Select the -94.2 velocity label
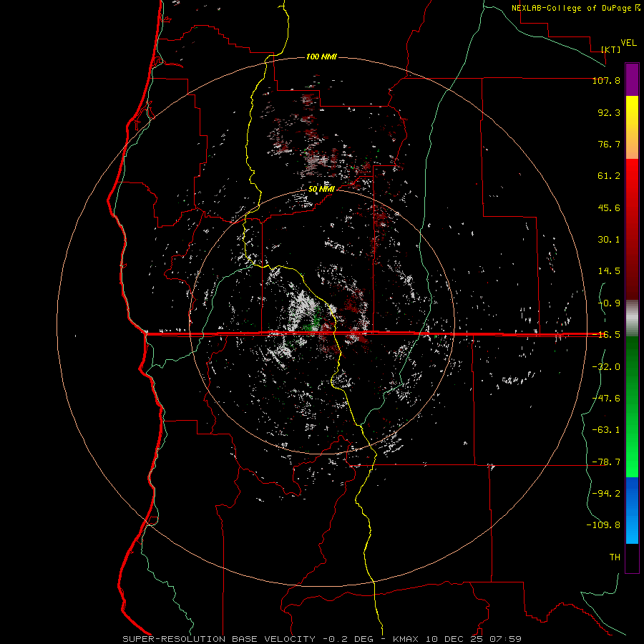 (606, 493)
